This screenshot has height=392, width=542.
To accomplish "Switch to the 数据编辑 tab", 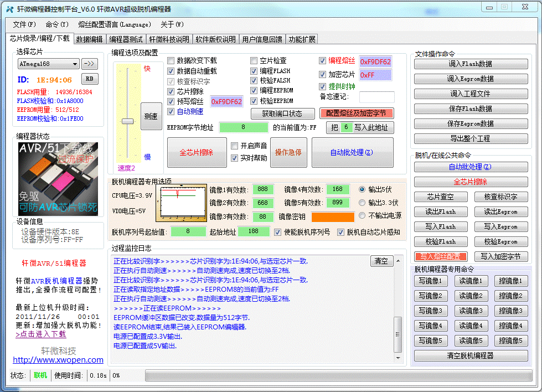I will (x=89, y=39).
